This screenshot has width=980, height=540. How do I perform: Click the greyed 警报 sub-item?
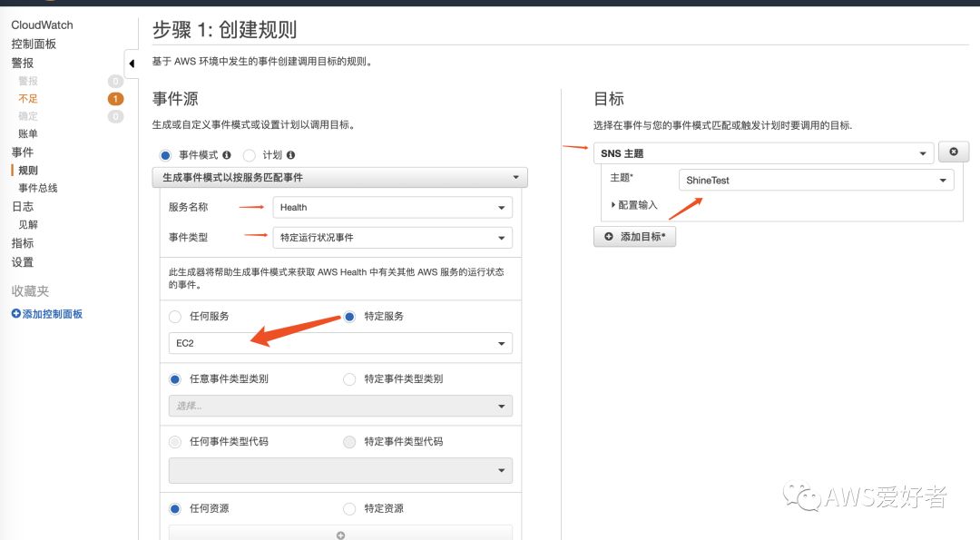[x=28, y=82]
